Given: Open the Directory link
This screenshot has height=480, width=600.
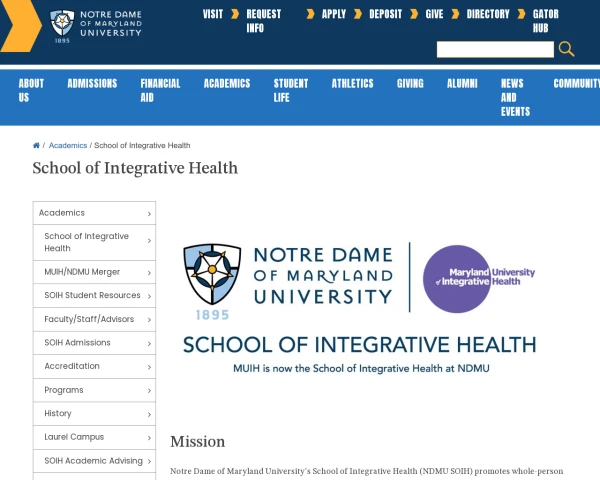Looking at the screenshot, I should (488, 15).
